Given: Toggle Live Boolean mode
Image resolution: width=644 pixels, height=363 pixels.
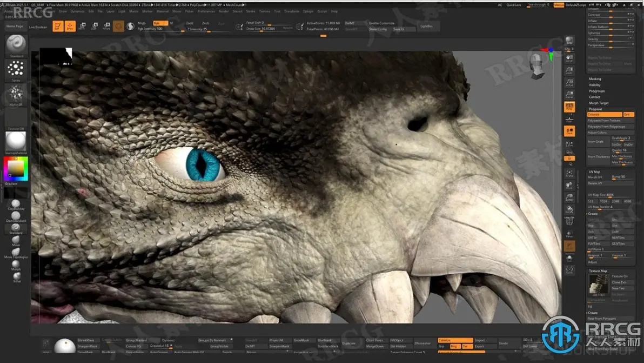Looking at the screenshot, I should pos(38,27).
